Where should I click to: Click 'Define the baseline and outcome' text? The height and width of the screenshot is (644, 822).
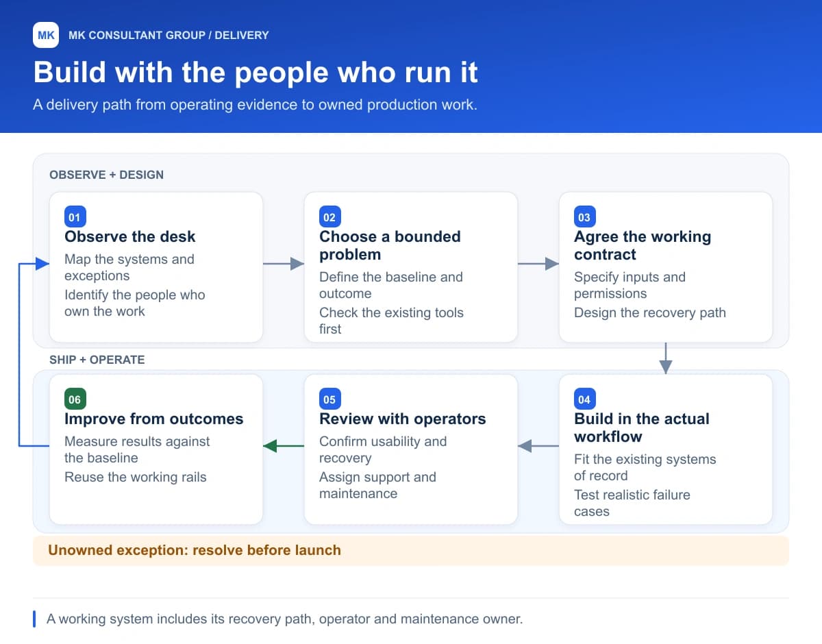click(391, 285)
